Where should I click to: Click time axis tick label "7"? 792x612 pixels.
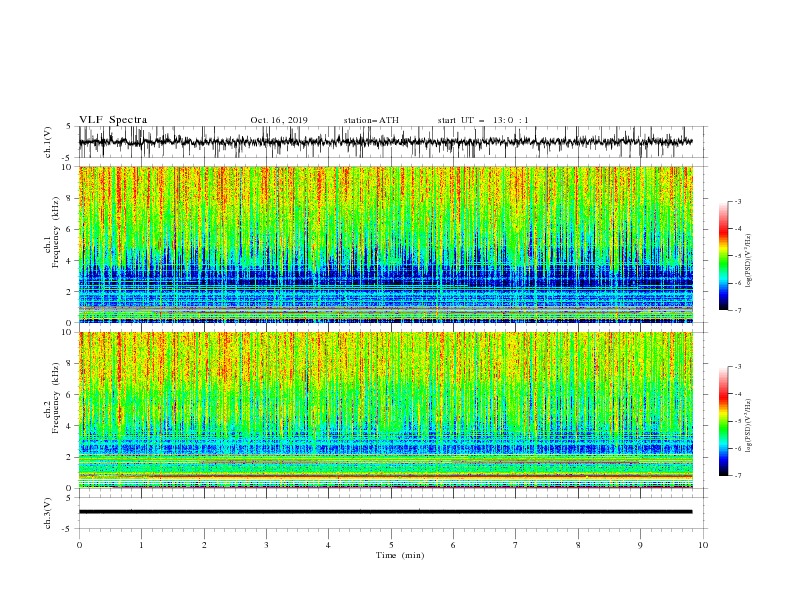point(516,545)
